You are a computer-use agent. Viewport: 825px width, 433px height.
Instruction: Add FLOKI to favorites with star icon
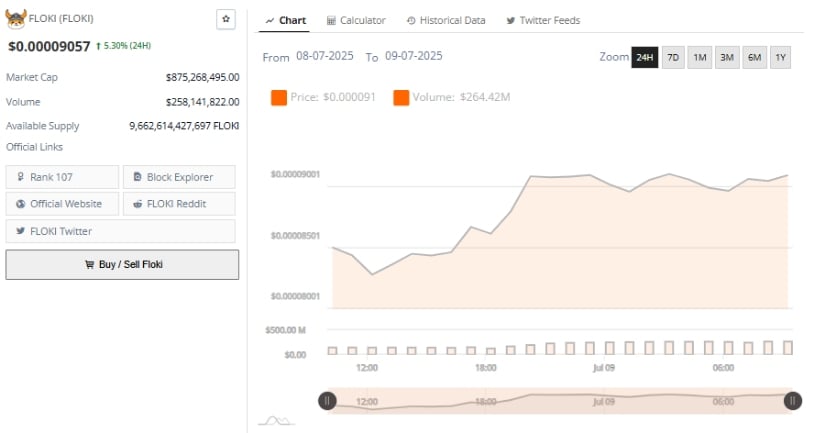226,19
